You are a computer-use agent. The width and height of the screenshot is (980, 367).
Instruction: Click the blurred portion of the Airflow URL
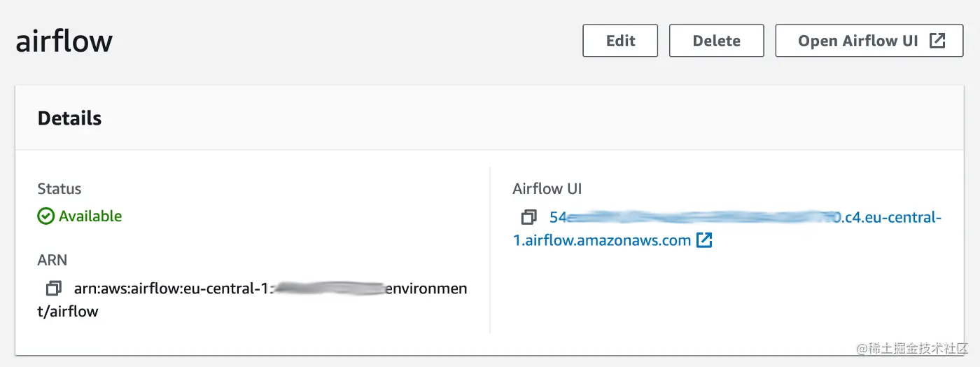700,217
